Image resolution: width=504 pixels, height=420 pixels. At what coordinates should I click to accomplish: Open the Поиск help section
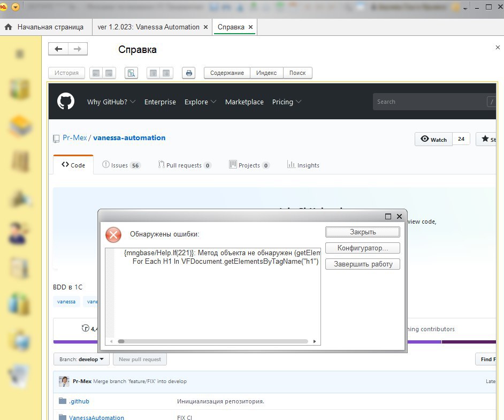pyautogui.click(x=297, y=73)
